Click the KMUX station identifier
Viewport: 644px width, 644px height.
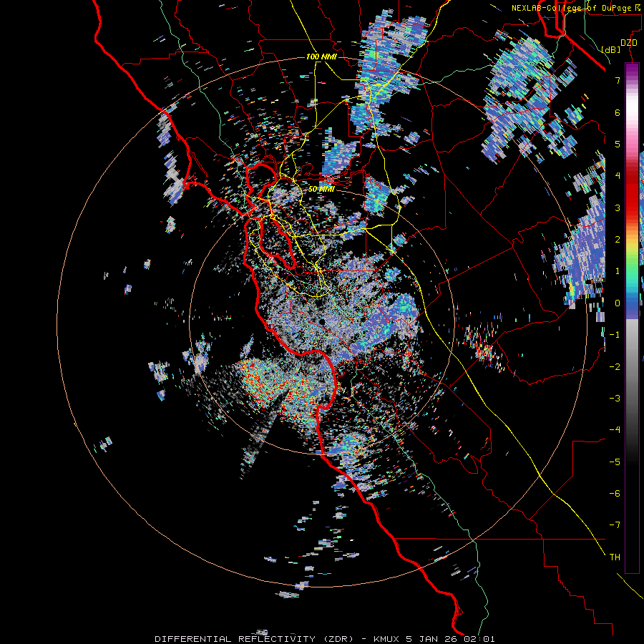click(x=388, y=639)
